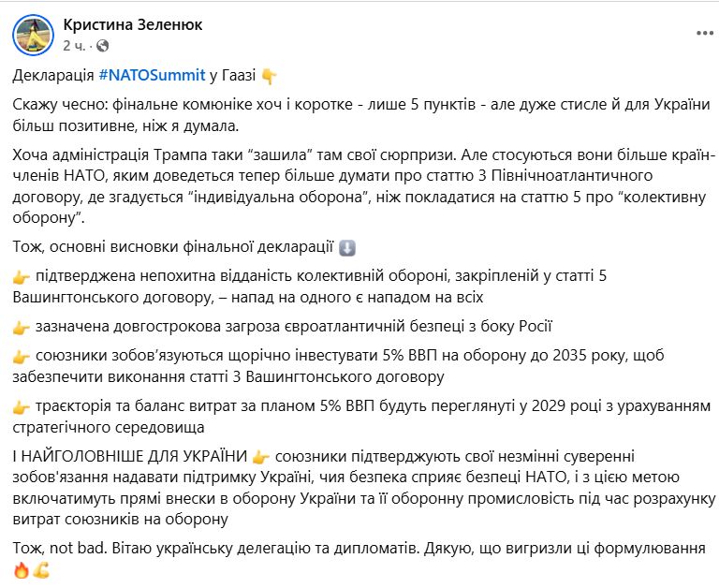Click the flexed biceps emoji

pyautogui.click(x=40, y=569)
